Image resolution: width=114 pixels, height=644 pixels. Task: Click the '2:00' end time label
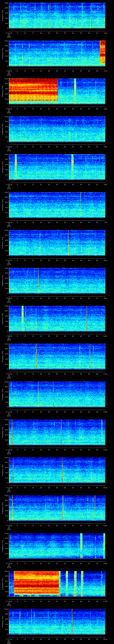coord(105,33)
